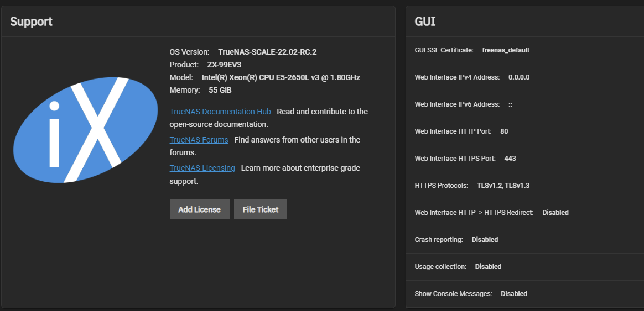Select the Web Interface HTTPS Port label
This screenshot has width=644, height=311.
point(455,159)
